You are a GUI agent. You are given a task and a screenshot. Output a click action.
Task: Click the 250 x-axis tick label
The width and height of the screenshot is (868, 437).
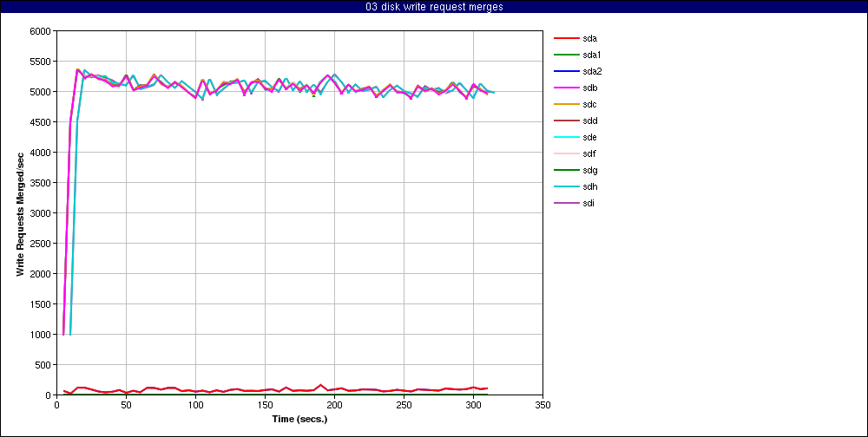(x=404, y=405)
